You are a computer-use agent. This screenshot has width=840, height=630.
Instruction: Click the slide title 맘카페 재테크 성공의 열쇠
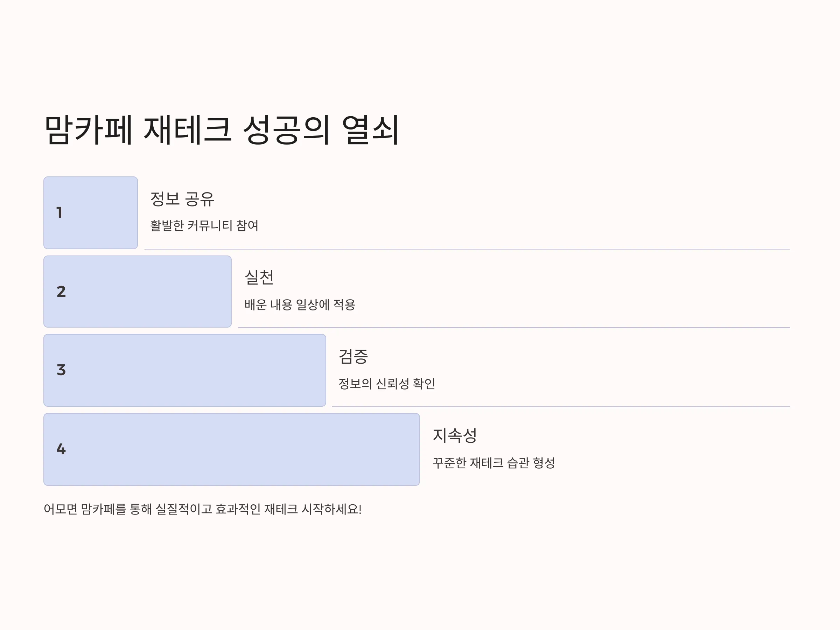point(222,130)
